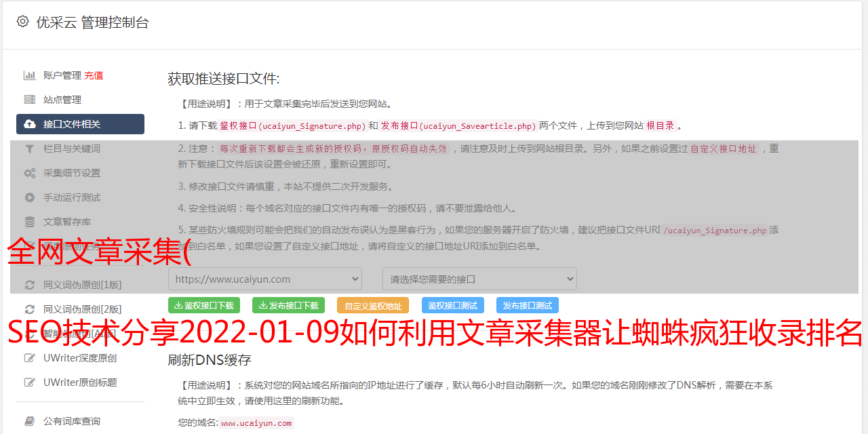Click the gear icon beside 优采云 管理控制台

coord(22,22)
